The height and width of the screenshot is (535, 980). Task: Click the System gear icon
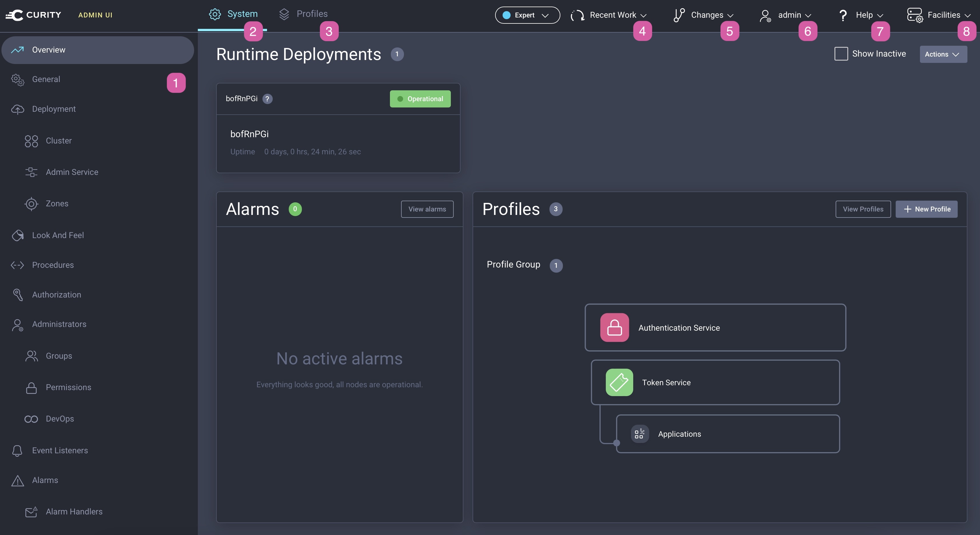tap(215, 14)
